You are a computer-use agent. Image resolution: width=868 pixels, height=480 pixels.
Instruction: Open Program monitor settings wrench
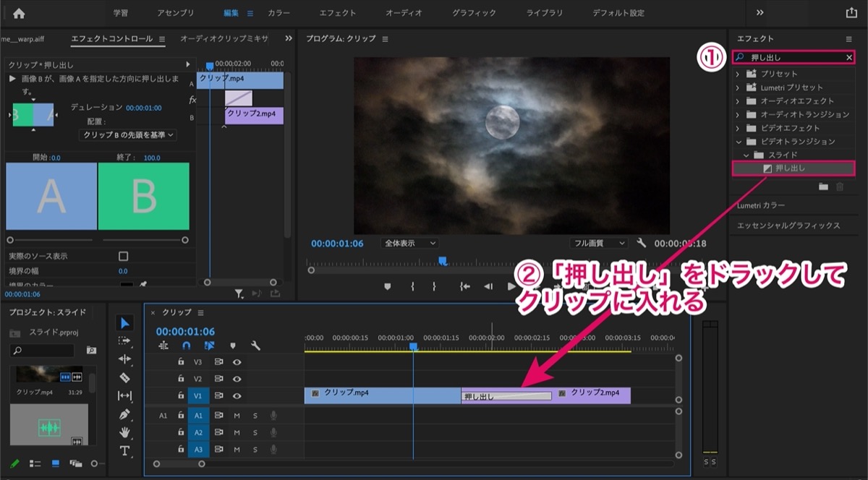(641, 243)
